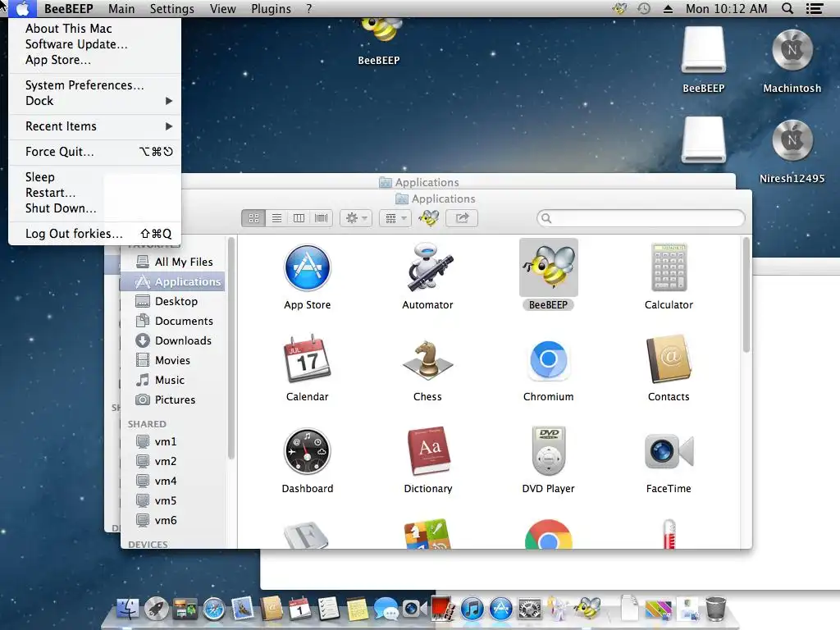This screenshot has height=630, width=840.
Task: Select Movies in Finder sidebar
Action: tap(172, 361)
